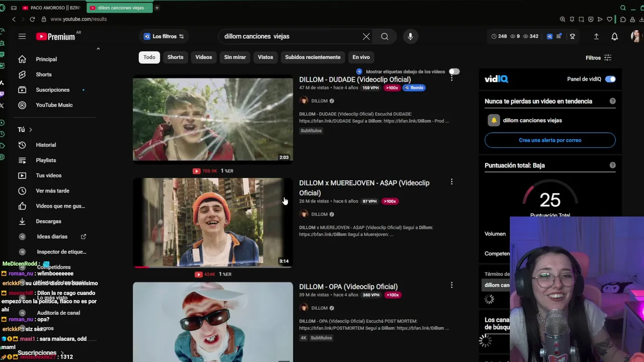Open Descargas in the sidebar
Image resolution: width=644 pixels, height=362 pixels.
(48, 221)
